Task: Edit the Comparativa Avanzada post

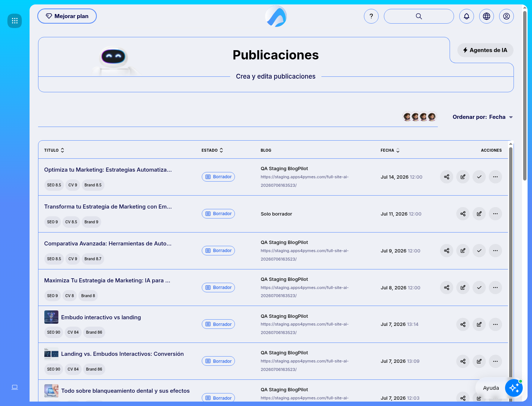Action: [463, 251]
